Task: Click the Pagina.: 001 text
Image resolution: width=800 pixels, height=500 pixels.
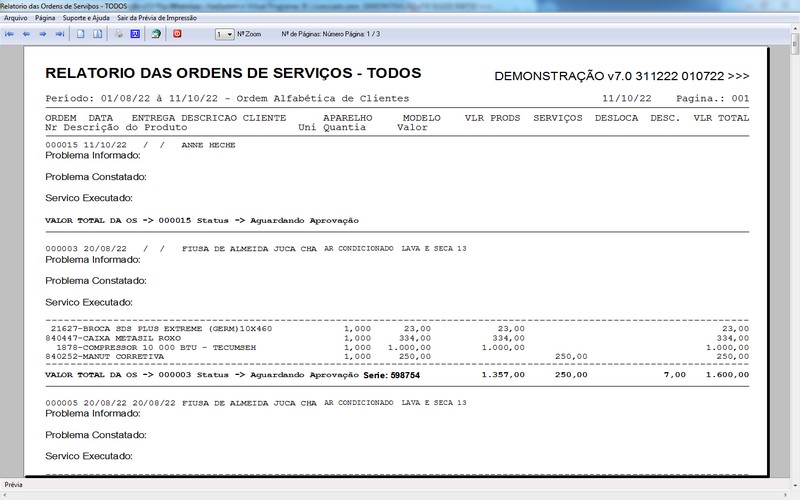Action: click(712, 98)
